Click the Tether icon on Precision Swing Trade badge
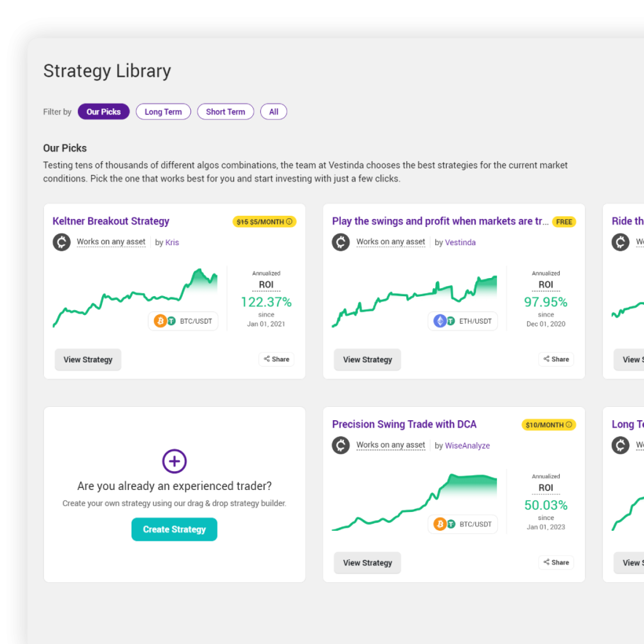The width and height of the screenshot is (644, 644). pyautogui.click(x=452, y=524)
